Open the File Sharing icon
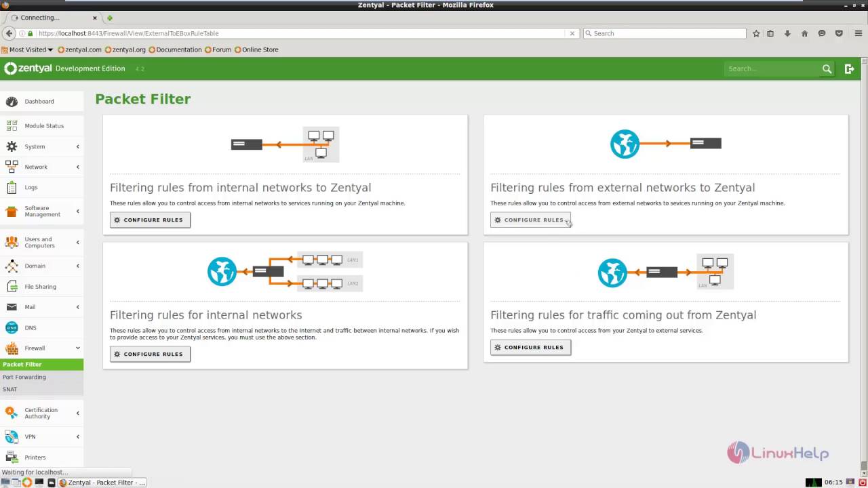 tap(12, 287)
